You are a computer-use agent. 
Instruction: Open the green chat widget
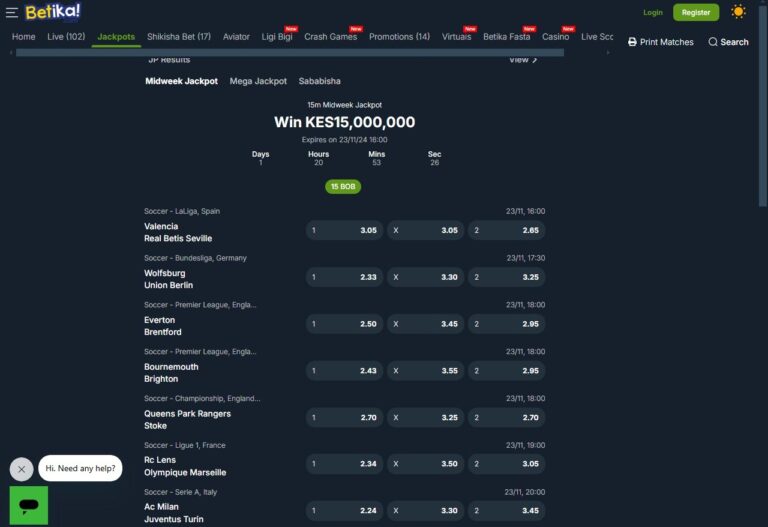pos(29,505)
